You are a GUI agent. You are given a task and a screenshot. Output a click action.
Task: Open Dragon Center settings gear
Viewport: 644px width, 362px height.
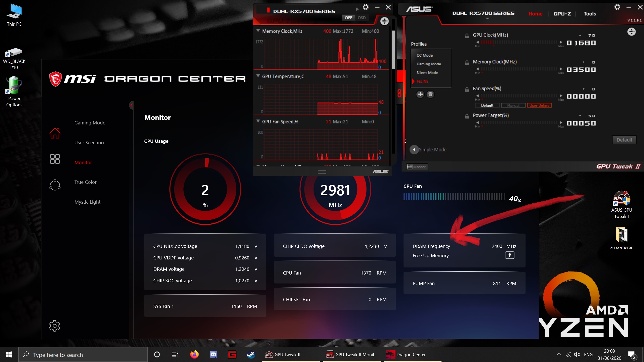pyautogui.click(x=55, y=326)
